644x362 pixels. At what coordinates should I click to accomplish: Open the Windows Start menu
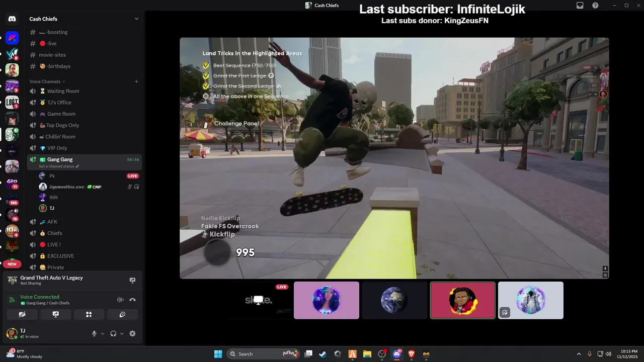click(218, 354)
